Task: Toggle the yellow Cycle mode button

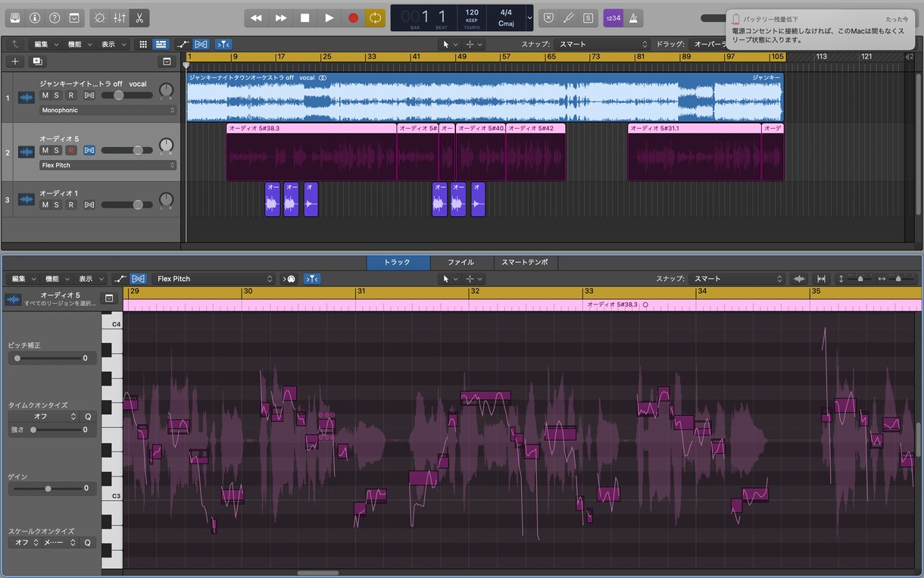Action: [375, 17]
